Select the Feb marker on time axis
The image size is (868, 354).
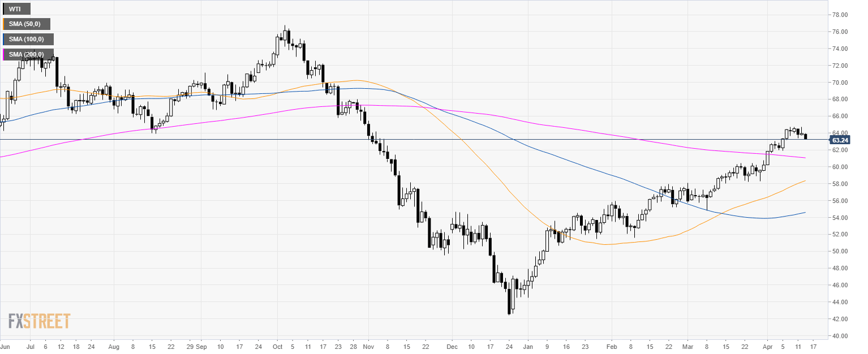click(x=611, y=346)
